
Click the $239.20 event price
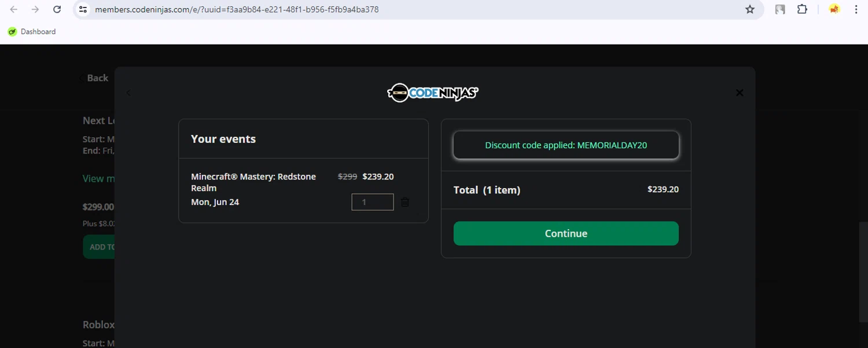point(378,177)
